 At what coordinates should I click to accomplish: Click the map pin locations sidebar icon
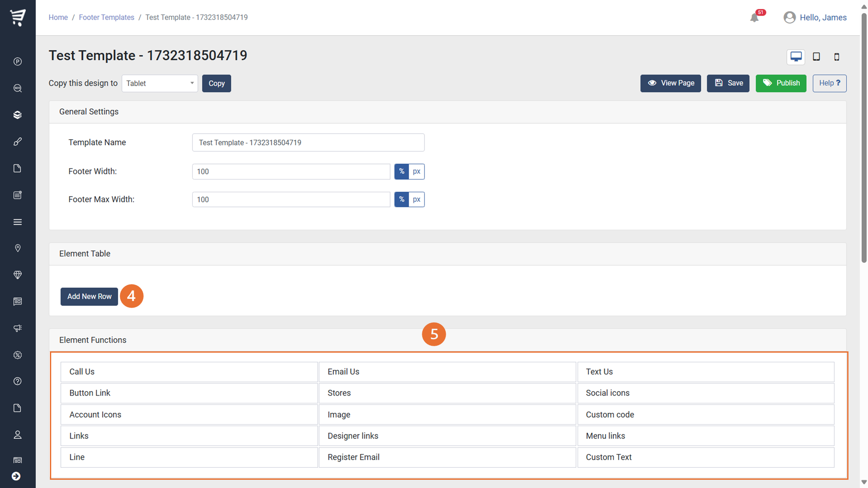pyautogui.click(x=18, y=248)
